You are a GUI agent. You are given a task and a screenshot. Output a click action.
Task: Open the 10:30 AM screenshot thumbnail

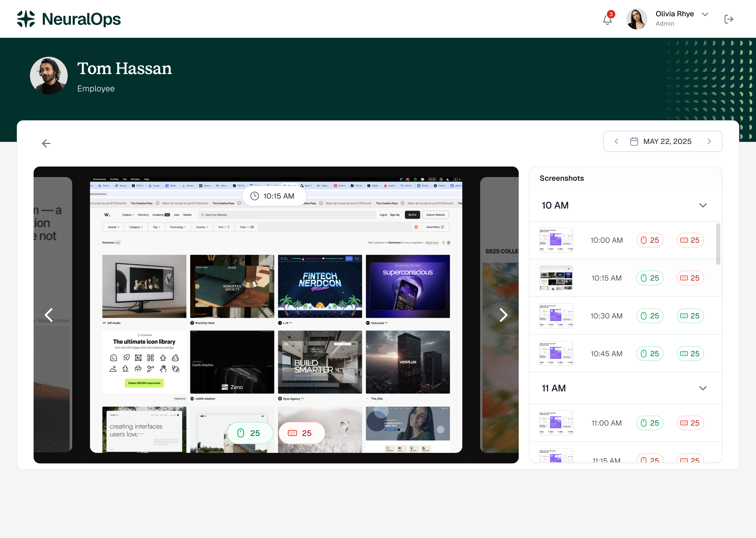[x=556, y=316]
